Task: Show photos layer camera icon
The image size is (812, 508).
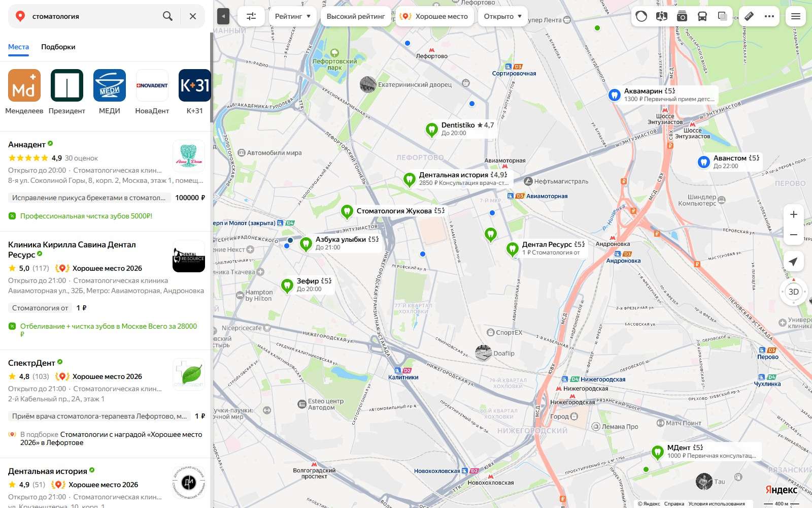Action: [x=682, y=16]
